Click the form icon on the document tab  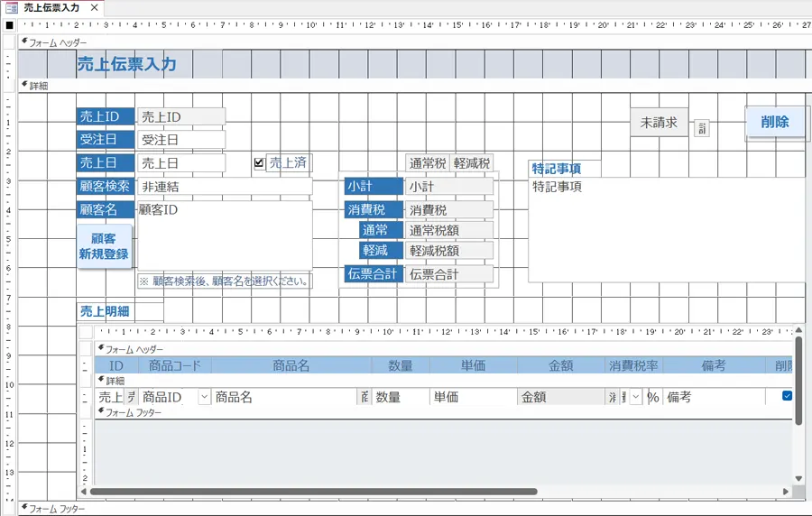tap(12, 7)
